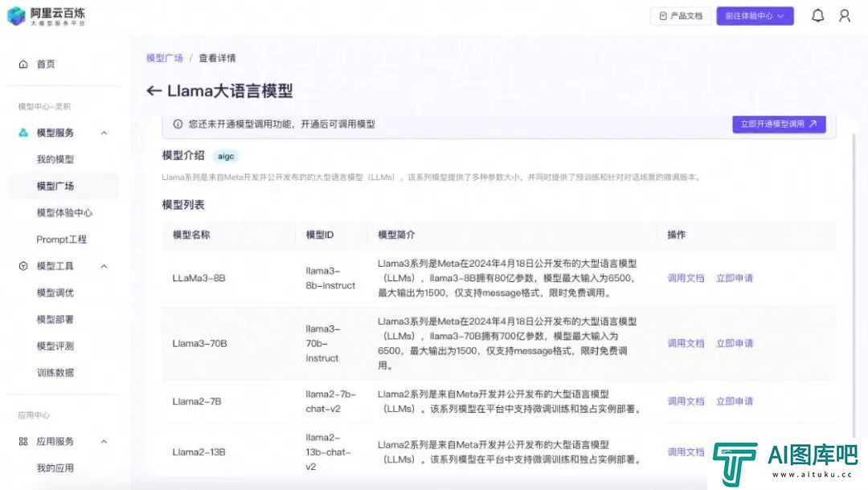The image size is (868, 490).
Task: Click the 模型工具 cube icon
Action: 23,266
